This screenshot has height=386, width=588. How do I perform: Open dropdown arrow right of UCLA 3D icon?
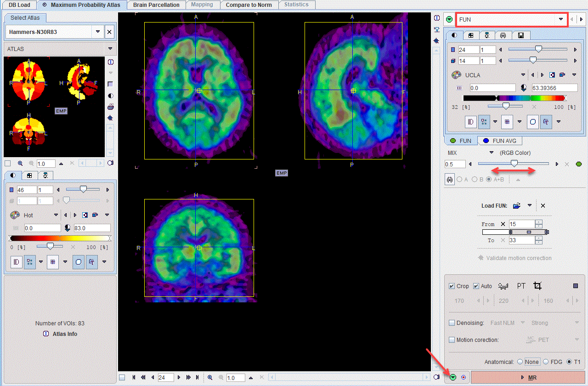pos(574,75)
